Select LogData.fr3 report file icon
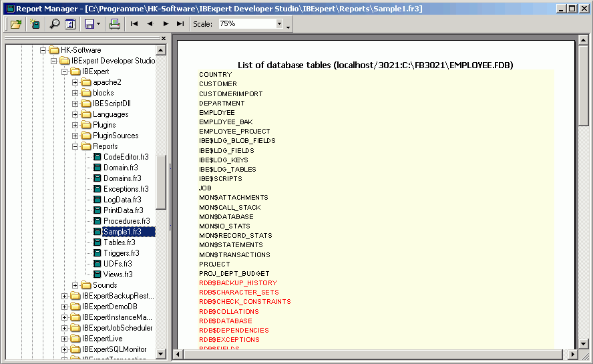 coord(97,200)
